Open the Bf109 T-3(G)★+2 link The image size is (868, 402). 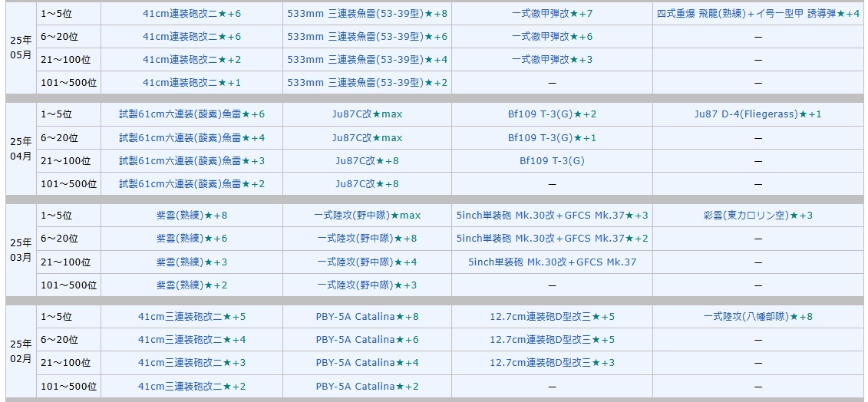552,114
